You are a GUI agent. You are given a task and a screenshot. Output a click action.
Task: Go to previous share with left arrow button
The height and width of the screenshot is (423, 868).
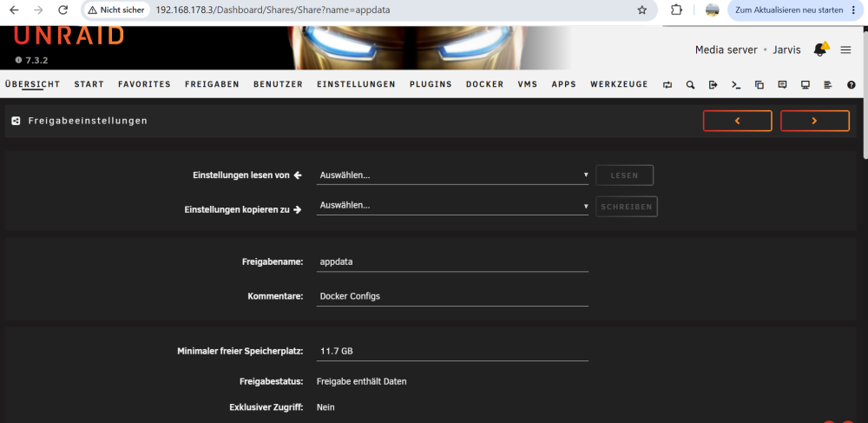(737, 121)
